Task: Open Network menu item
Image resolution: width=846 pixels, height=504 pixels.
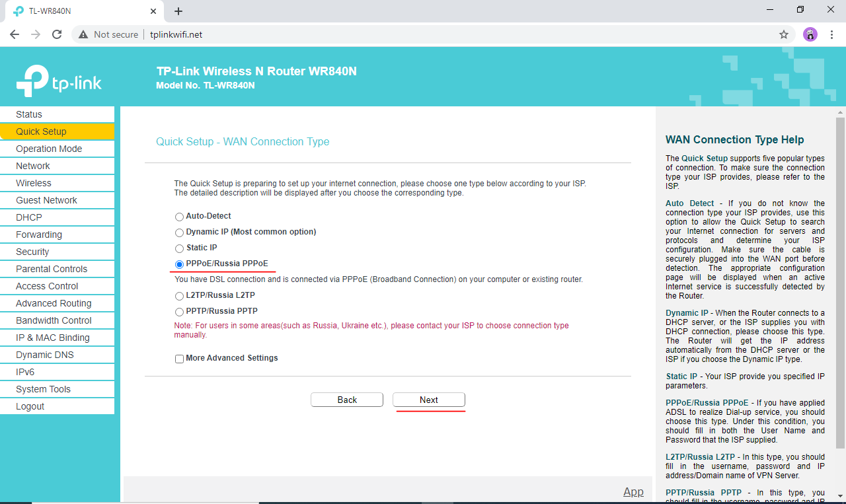Action: (57, 166)
